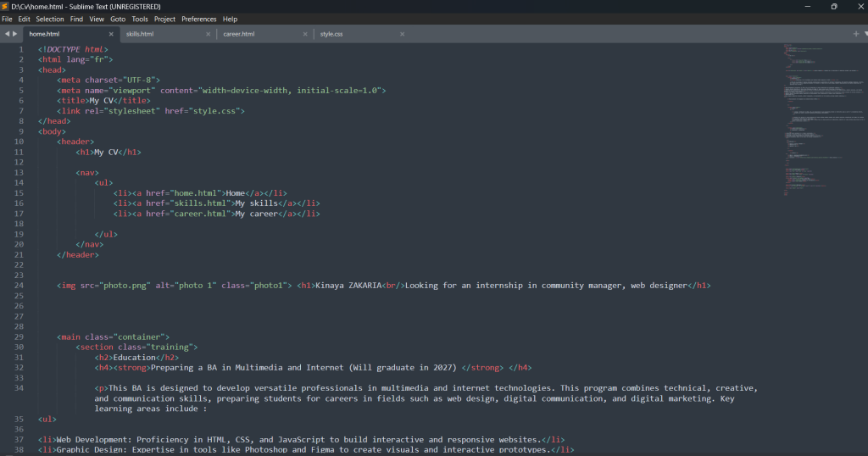Click the Sublime Text logo in title bar
868x456 pixels.
click(5, 6)
